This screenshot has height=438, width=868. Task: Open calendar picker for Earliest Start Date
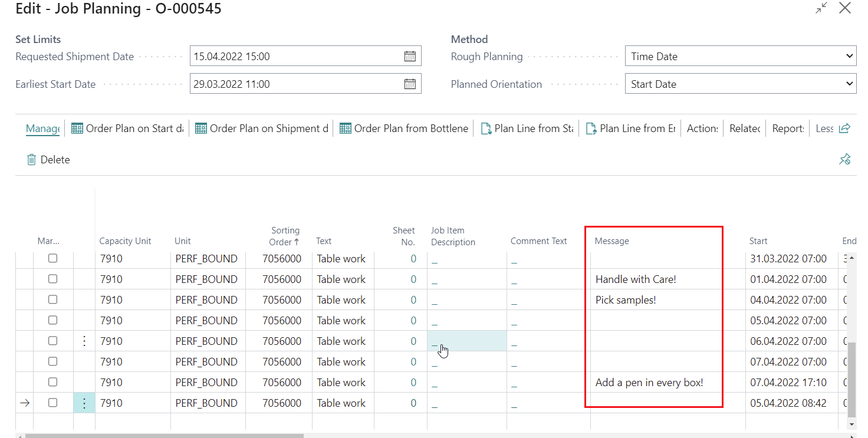410,84
